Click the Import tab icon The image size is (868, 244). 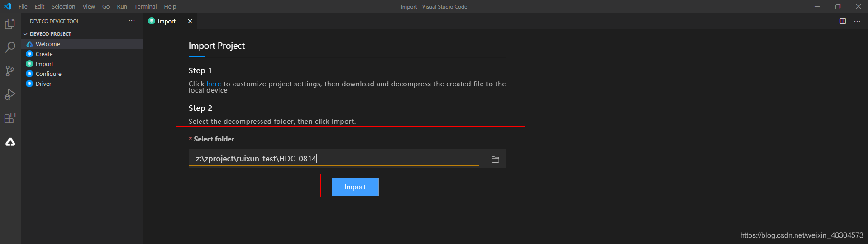152,21
